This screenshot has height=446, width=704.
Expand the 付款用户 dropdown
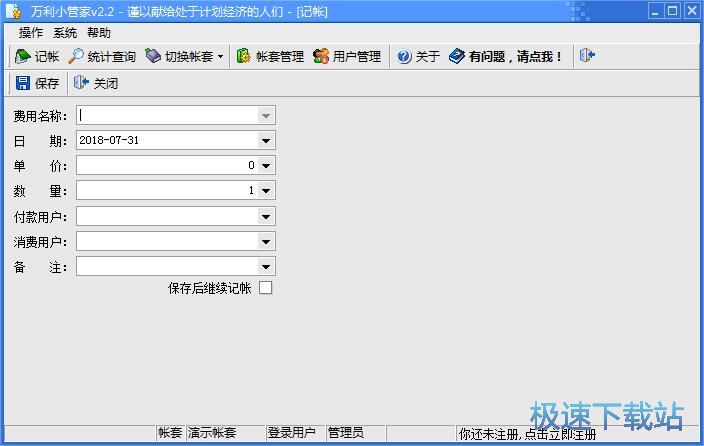[x=266, y=216]
